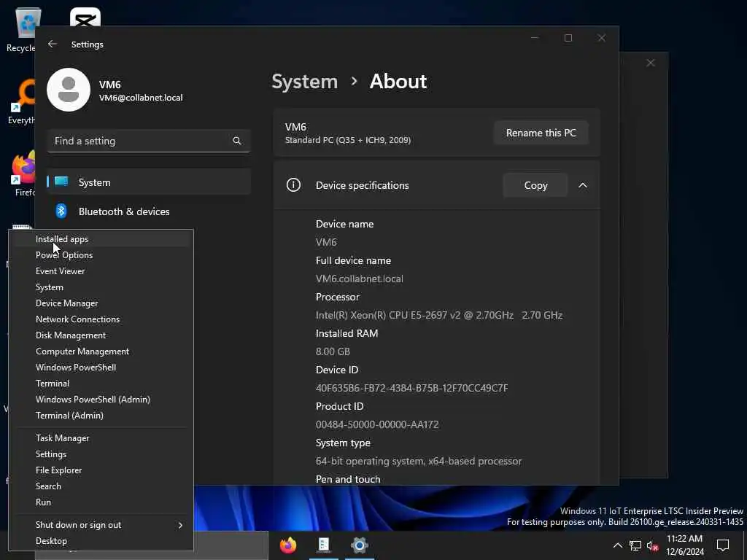Viewport: 747px width, 560px height.
Task: Click the 64-bit operating system value
Action: tap(418, 461)
